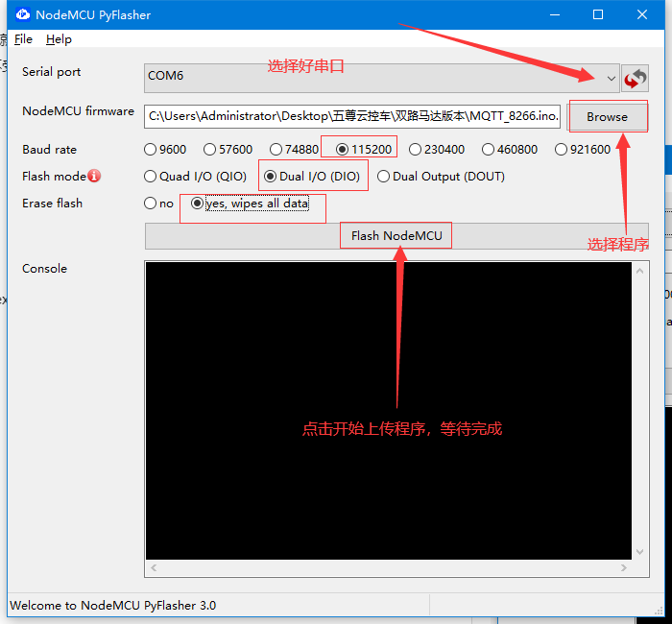Set Erase flash to no
The height and width of the screenshot is (624, 672).
[x=158, y=204]
